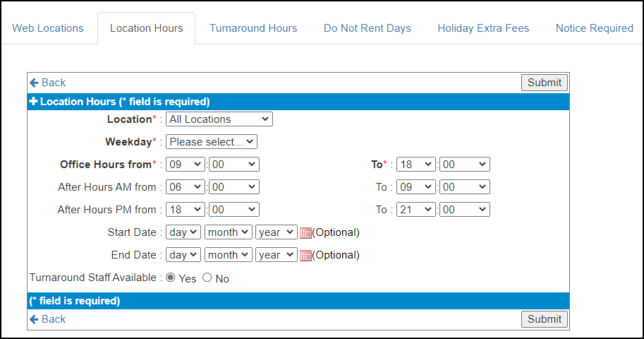The image size is (644, 339).
Task: Open the Holiday Extra Fees tab
Action: coord(483,28)
